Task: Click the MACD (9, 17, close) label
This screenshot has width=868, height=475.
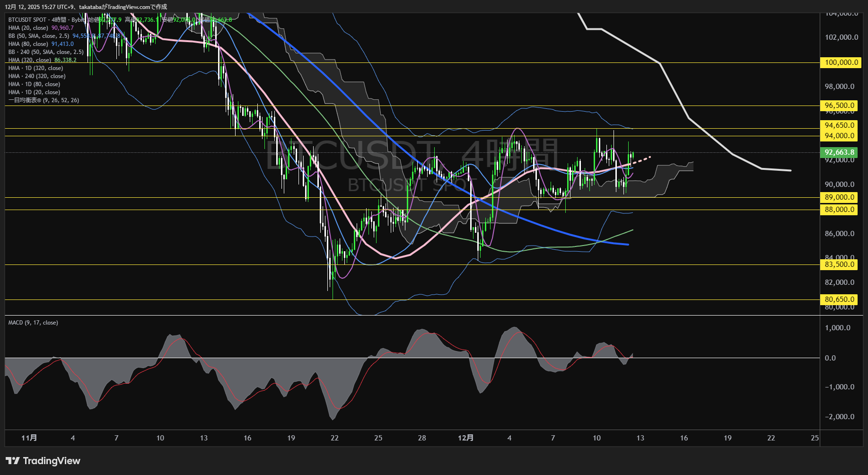Action: (33, 323)
